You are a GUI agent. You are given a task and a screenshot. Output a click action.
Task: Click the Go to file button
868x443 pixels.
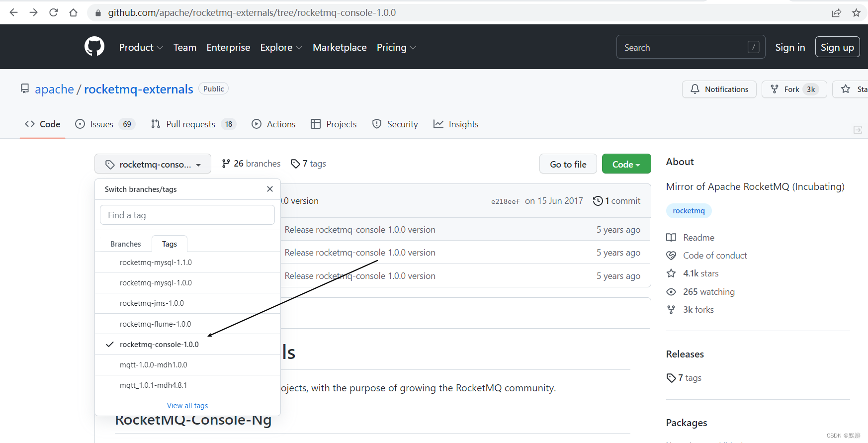(x=568, y=164)
